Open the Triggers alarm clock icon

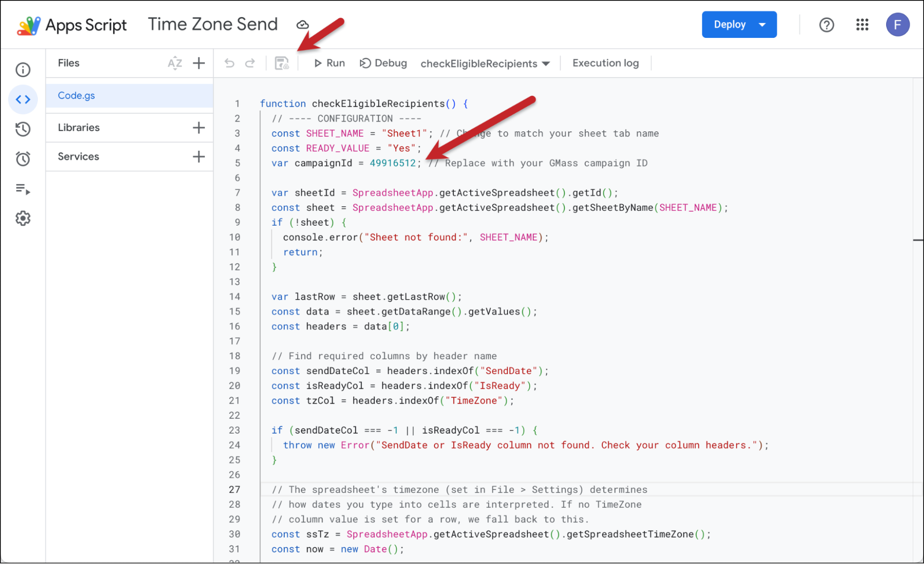[23, 159]
